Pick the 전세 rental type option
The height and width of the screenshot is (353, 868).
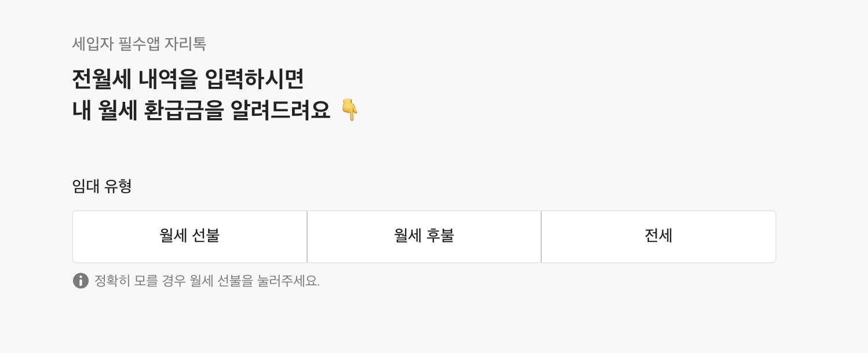point(658,237)
